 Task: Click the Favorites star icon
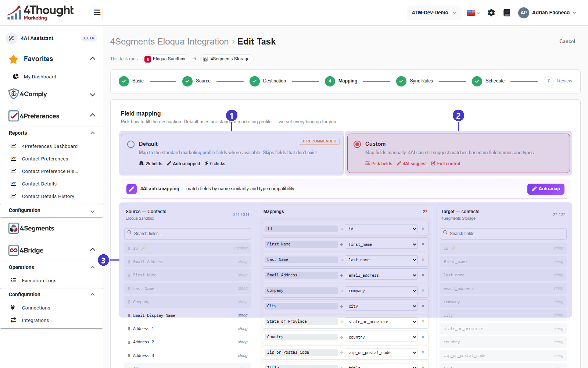click(14, 59)
